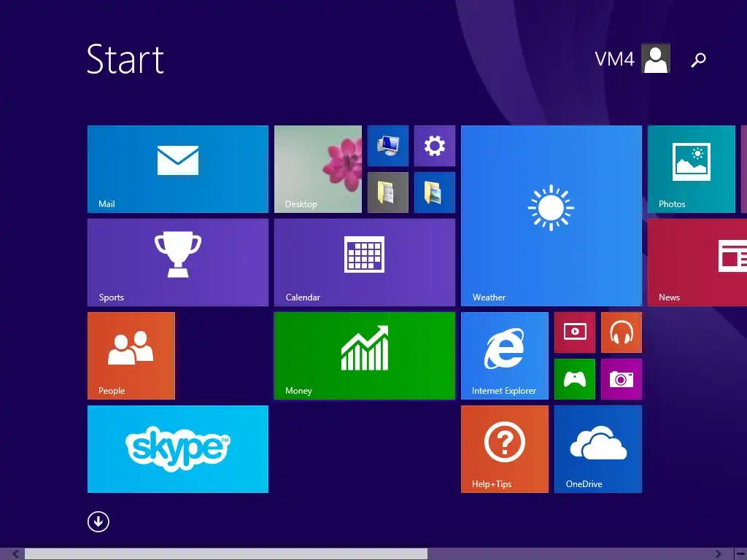
Task: Click the scrollbar right arrow
Action: coord(719,554)
